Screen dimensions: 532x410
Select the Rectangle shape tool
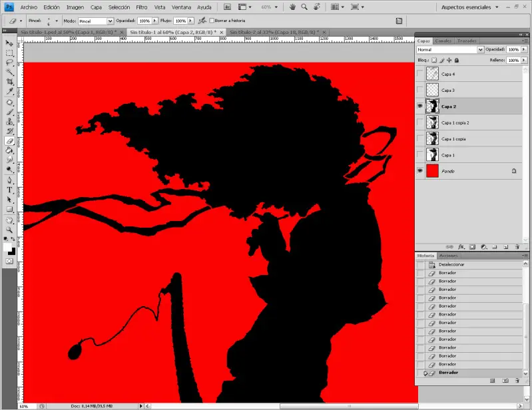(9, 209)
